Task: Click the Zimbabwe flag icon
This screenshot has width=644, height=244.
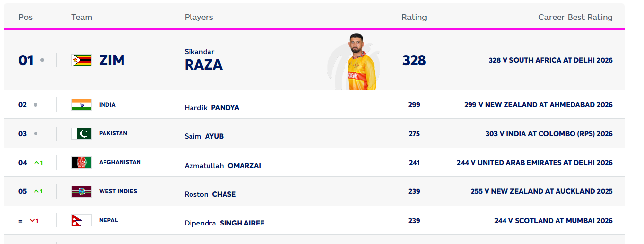Action: pyautogui.click(x=81, y=60)
